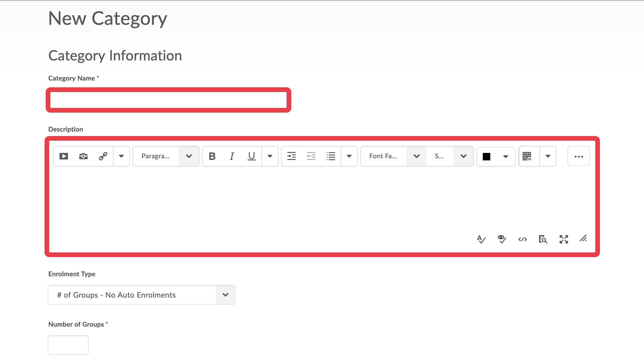Image resolution: width=644 pixels, height=362 pixels.
Task: Click the Category Name input field
Action: 168,100
